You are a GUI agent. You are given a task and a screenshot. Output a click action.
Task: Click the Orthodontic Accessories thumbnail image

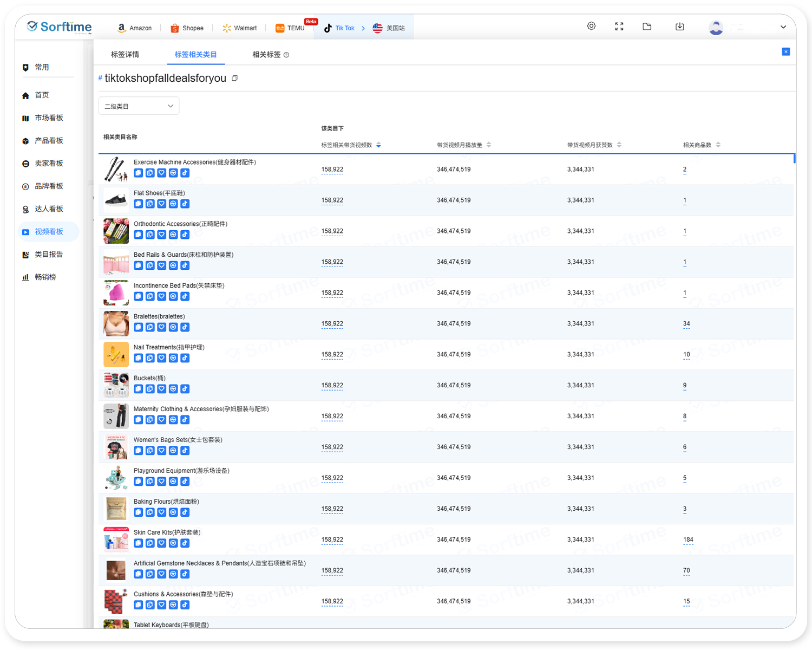[x=116, y=231]
